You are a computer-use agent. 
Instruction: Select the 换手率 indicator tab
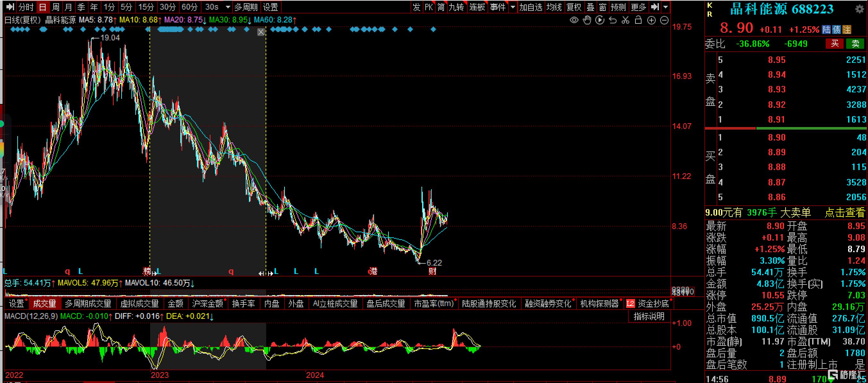[243, 303]
